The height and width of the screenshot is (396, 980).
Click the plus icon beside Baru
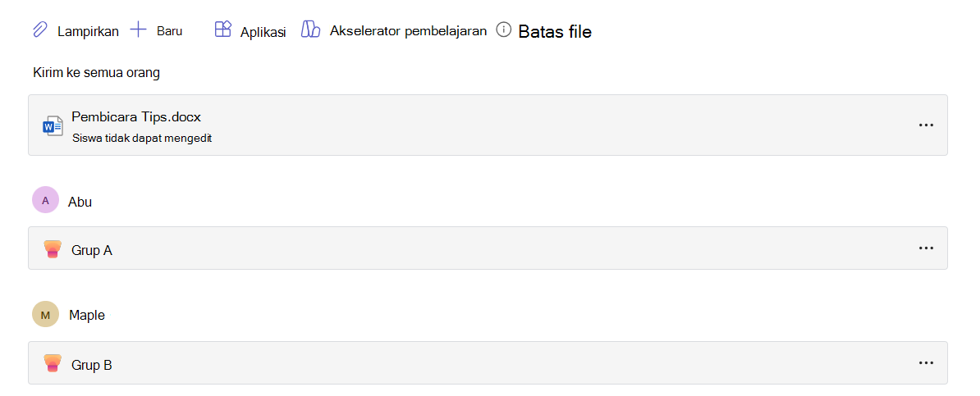(138, 30)
